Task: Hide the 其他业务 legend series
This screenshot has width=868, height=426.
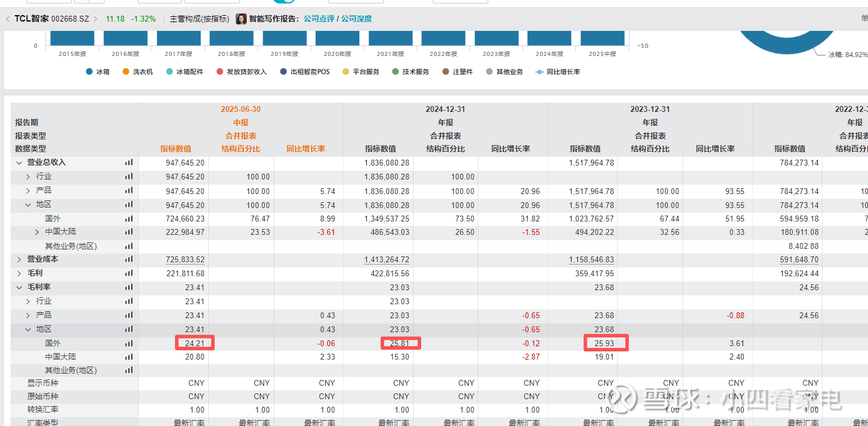Action: pyautogui.click(x=504, y=72)
